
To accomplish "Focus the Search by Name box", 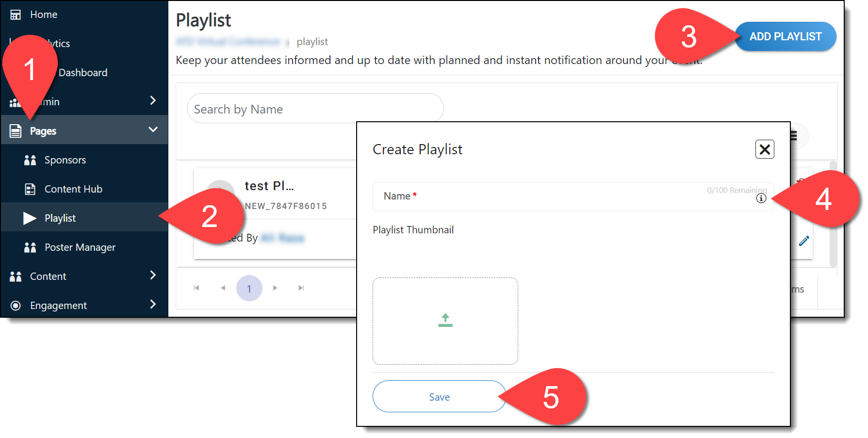I will (x=315, y=109).
